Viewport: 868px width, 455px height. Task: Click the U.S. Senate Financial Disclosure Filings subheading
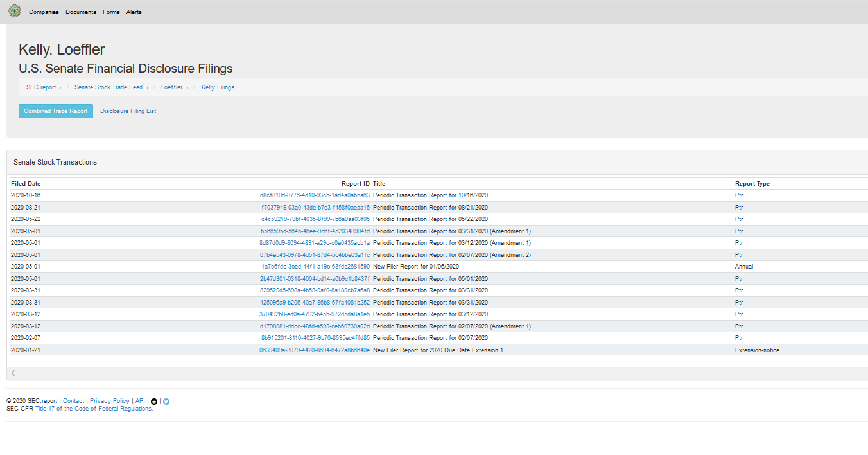(126, 69)
